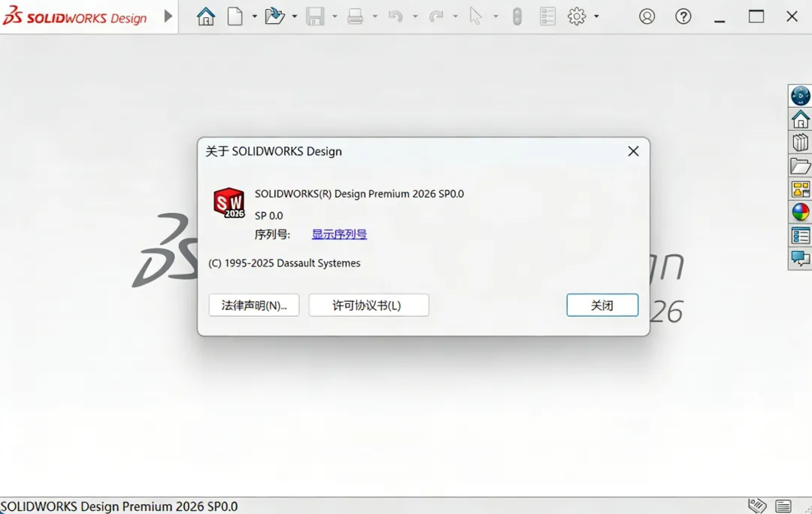Create a new document
Image resolution: width=812 pixels, height=514 pixels.
235,17
